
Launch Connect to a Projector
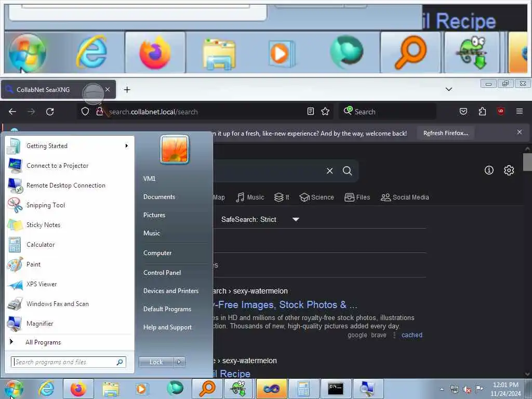click(x=69, y=166)
